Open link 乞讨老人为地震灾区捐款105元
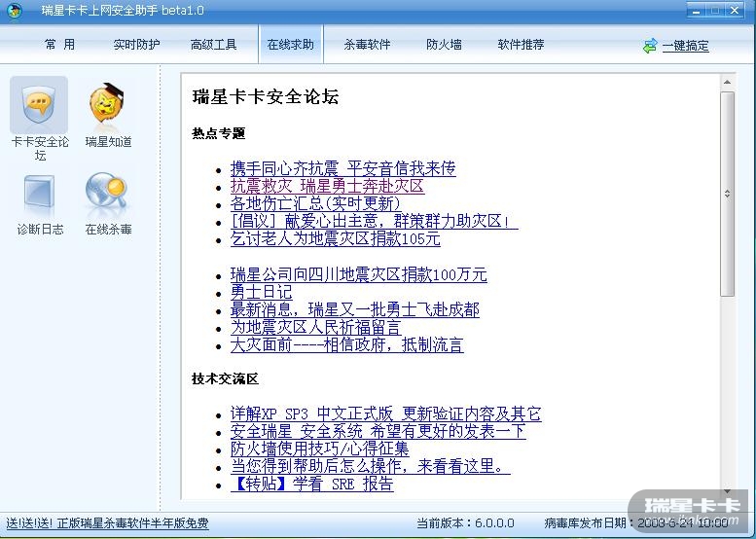Viewport: 756px width, 539px height. [335, 238]
